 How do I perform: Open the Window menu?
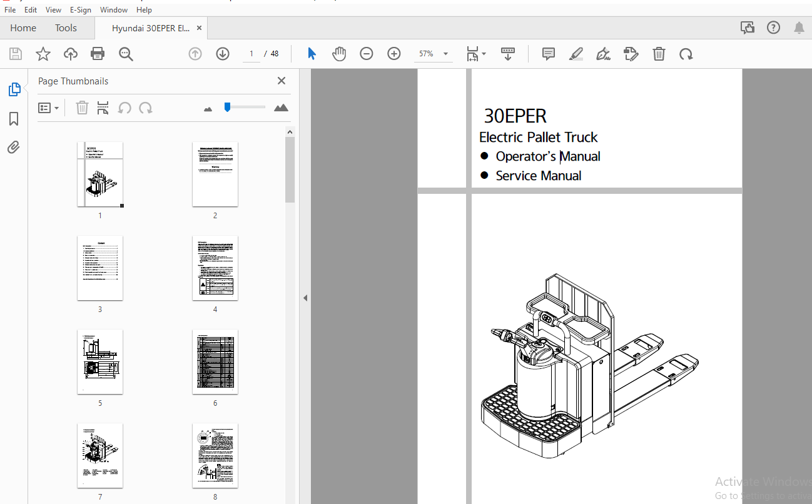coord(114,10)
